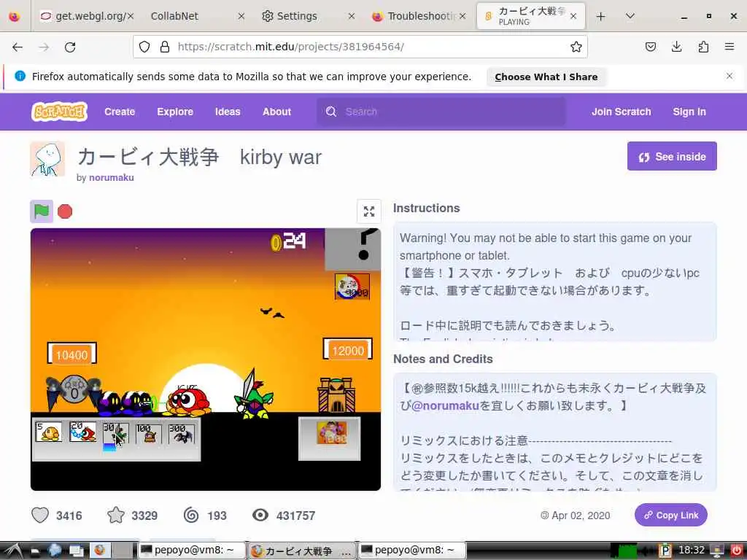This screenshot has height=560, width=747.
Task: Open Firefox application hamburger menu
Action: point(729,47)
